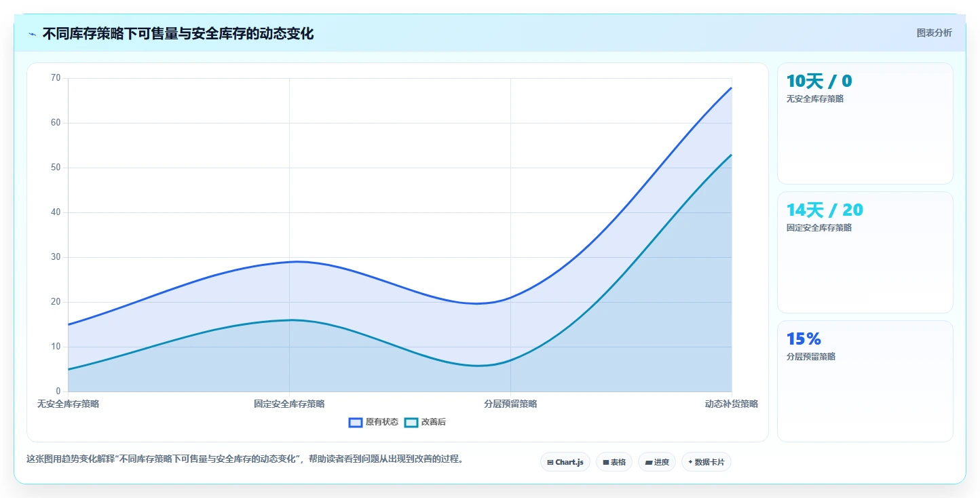Click the lightning icon beside the title

tap(32, 34)
